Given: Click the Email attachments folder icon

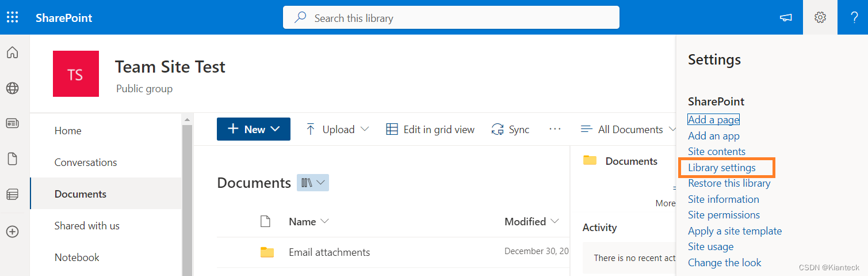Looking at the screenshot, I should (267, 252).
